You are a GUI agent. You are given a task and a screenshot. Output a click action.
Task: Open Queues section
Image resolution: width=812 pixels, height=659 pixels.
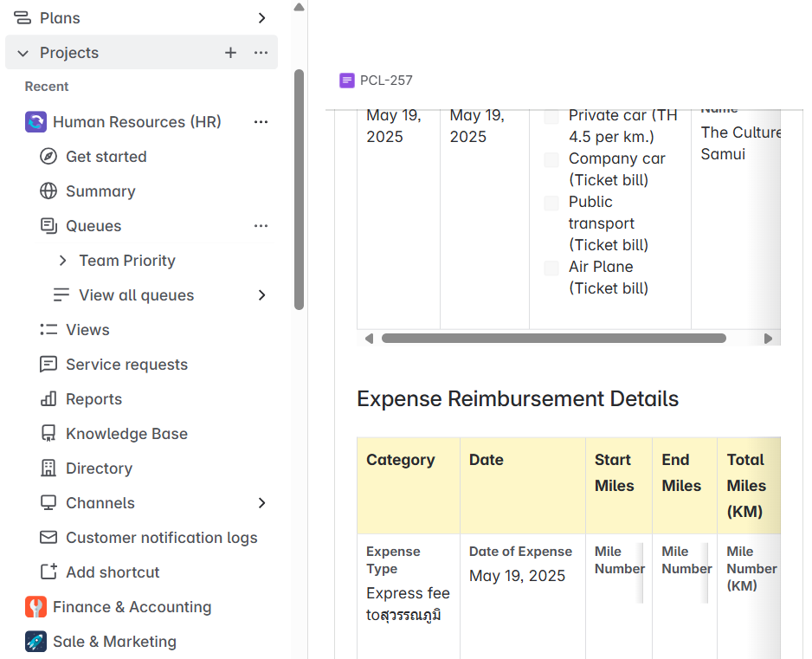click(93, 226)
